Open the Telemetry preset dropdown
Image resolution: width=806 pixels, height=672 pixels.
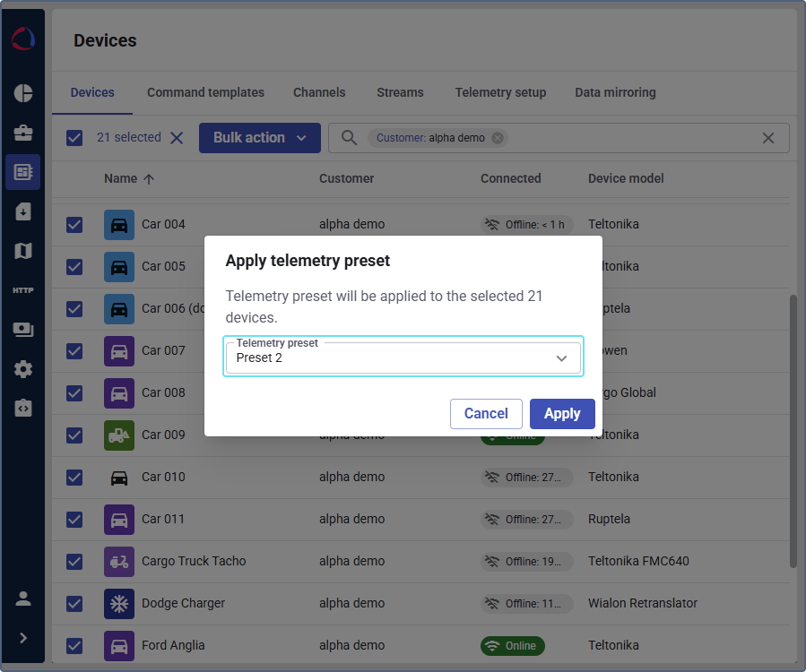[403, 358]
